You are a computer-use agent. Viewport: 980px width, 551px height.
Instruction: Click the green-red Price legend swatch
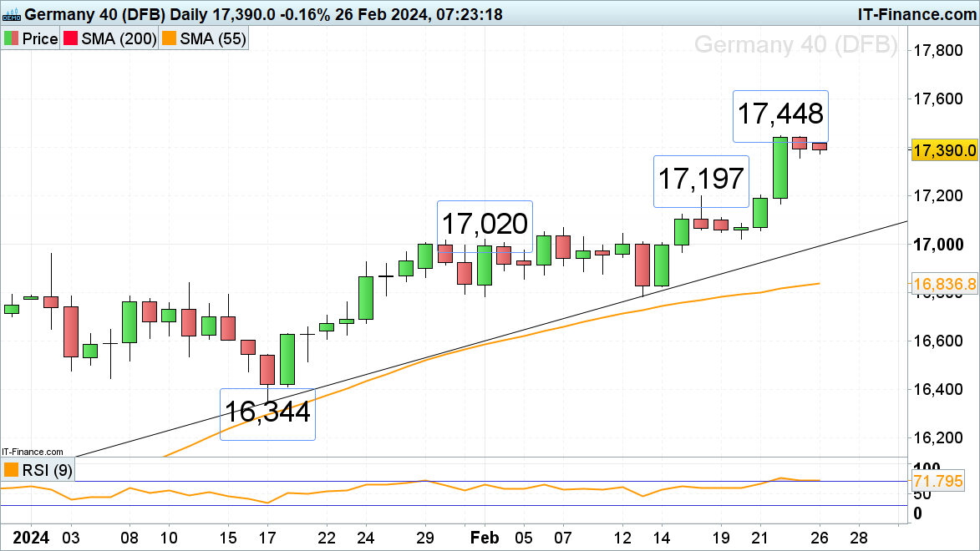(12, 38)
